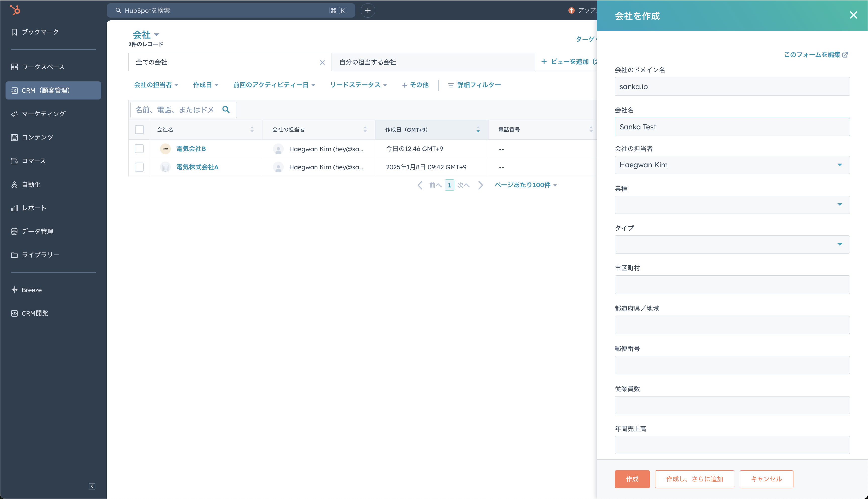Check the row checkbox for 電気株式会社A
Viewport: 868px width, 499px height.
pyautogui.click(x=139, y=167)
